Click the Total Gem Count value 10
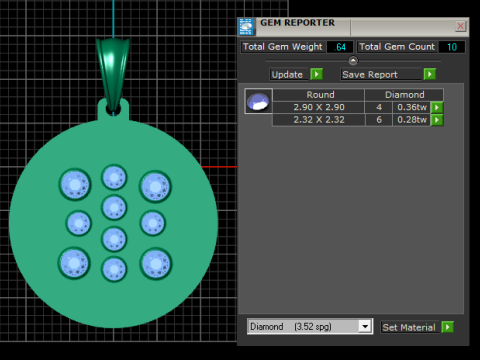The width and height of the screenshot is (480, 360). (x=452, y=47)
